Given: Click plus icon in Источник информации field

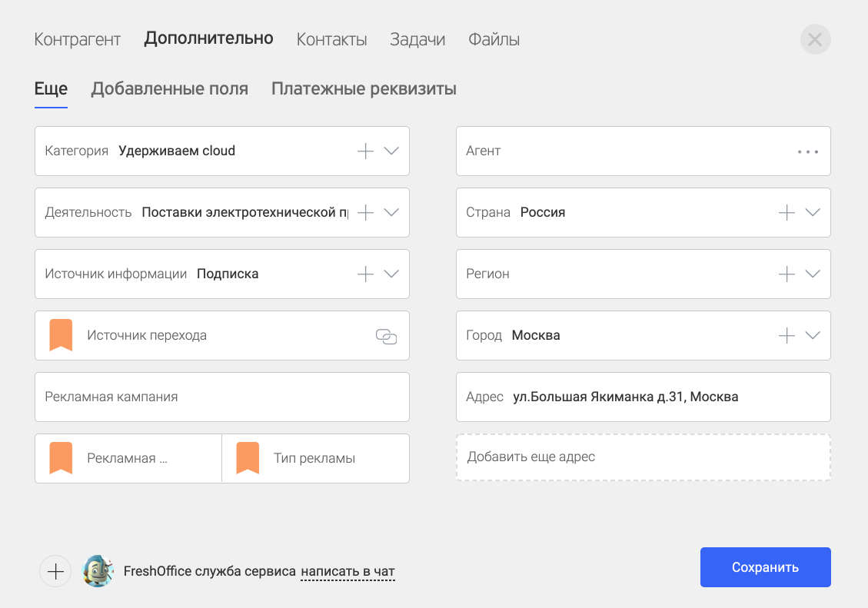Looking at the screenshot, I should (365, 274).
